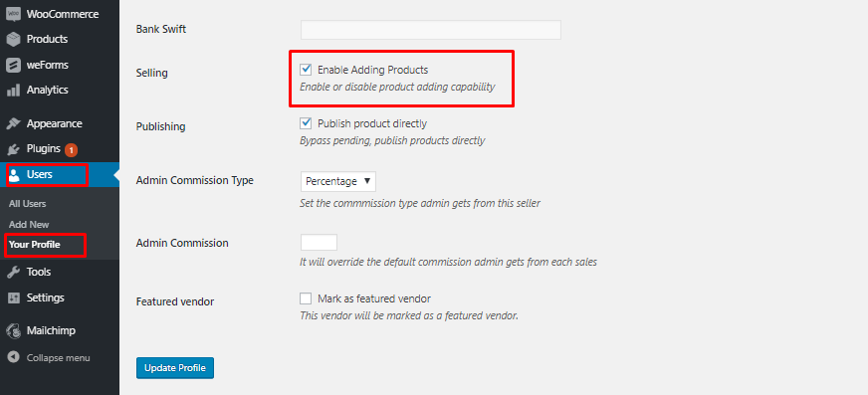Click the Products box icon
This screenshot has height=395, width=868.
coord(13,39)
